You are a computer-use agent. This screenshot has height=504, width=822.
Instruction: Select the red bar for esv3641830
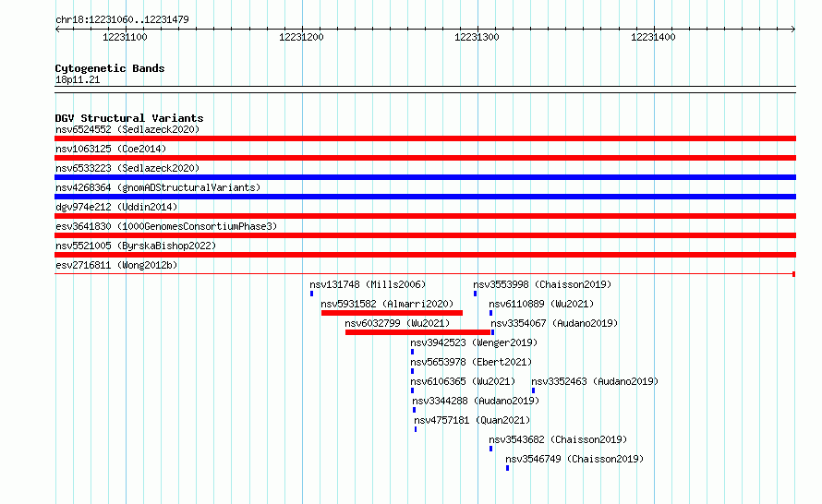point(425,235)
